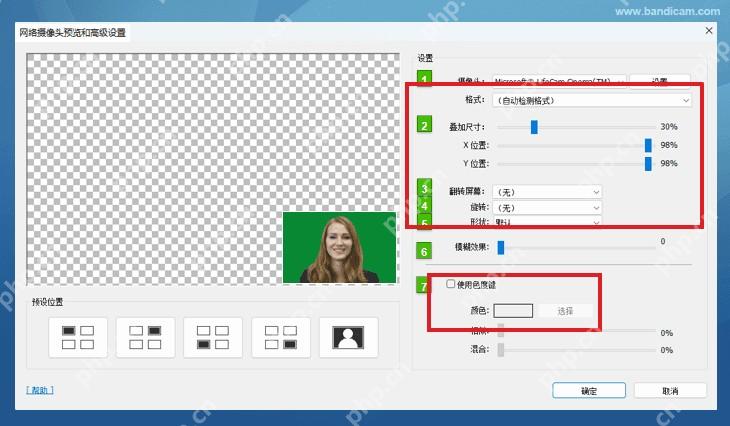The height and width of the screenshot is (426, 730).
Task: Select the top-left preset position
Action: click(x=78, y=338)
